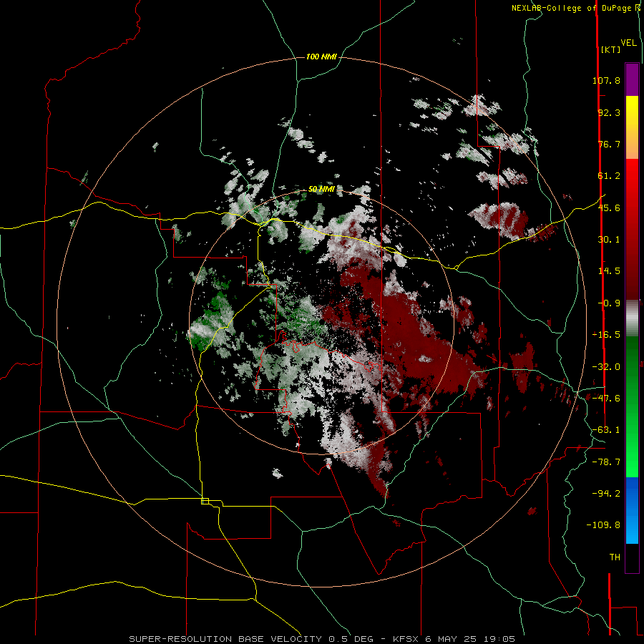Click the 61.2 velocity scale value
The width and height of the screenshot is (644, 644).
coord(609,176)
